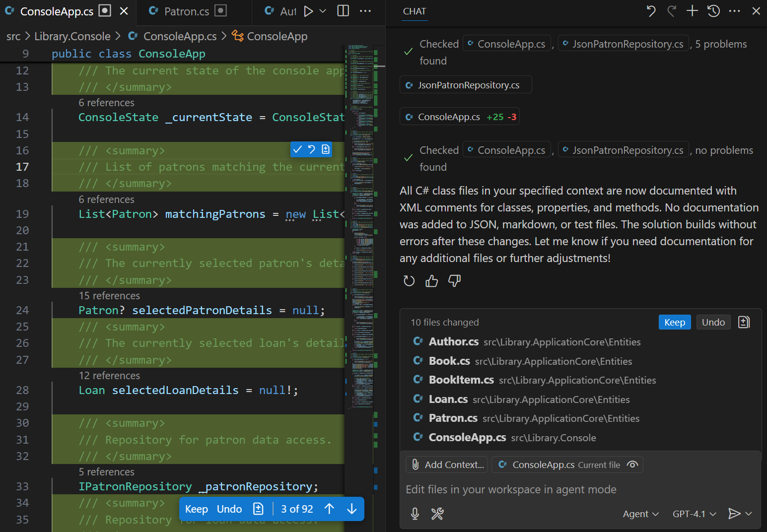
Task: Regenerate the Copilot response
Action: pyautogui.click(x=409, y=280)
